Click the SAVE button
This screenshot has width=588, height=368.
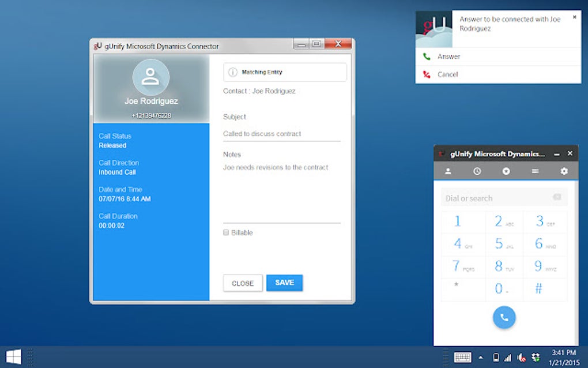click(285, 283)
